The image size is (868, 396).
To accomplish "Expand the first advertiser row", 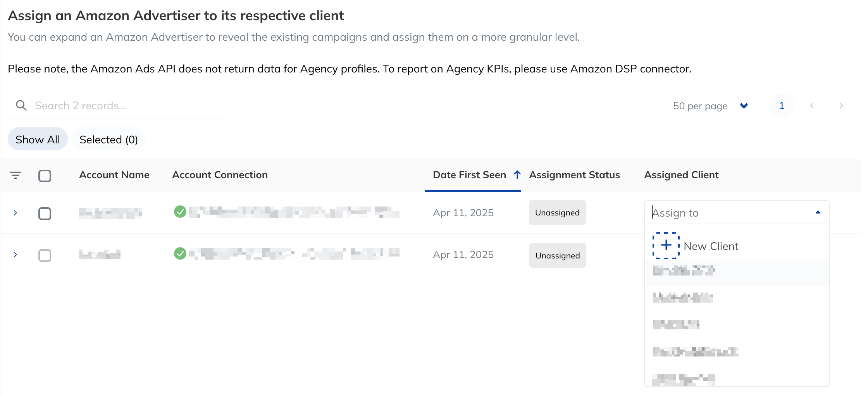I will tap(15, 212).
